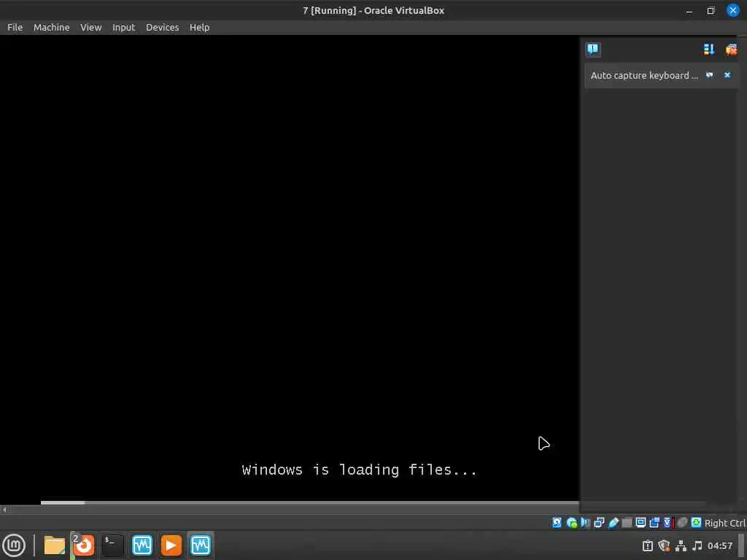Screen dimensions: 747x560
Task: Open the sound music-note tray icon
Action: click(x=697, y=545)
